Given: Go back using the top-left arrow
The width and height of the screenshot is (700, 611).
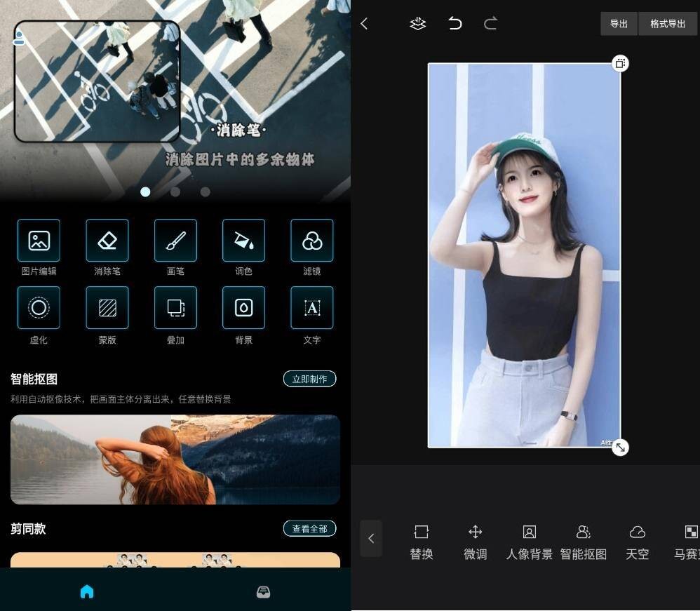Looking at the screenshot, I should point(364,24).
